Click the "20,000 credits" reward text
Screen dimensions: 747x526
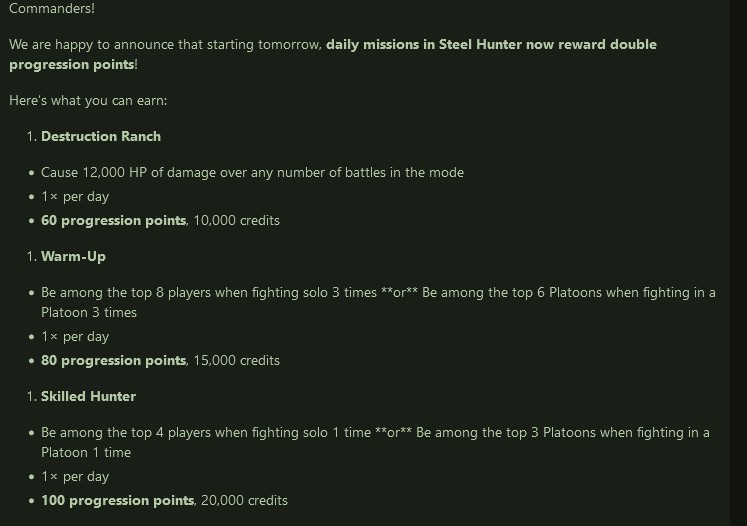(x=244, y=501)
